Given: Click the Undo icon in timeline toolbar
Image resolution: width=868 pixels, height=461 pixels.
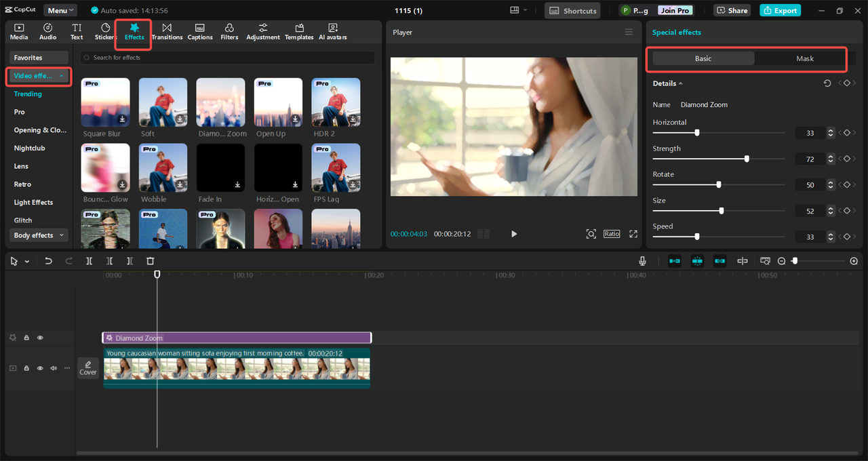Looking at the screenshot, I should click(48, 261).
